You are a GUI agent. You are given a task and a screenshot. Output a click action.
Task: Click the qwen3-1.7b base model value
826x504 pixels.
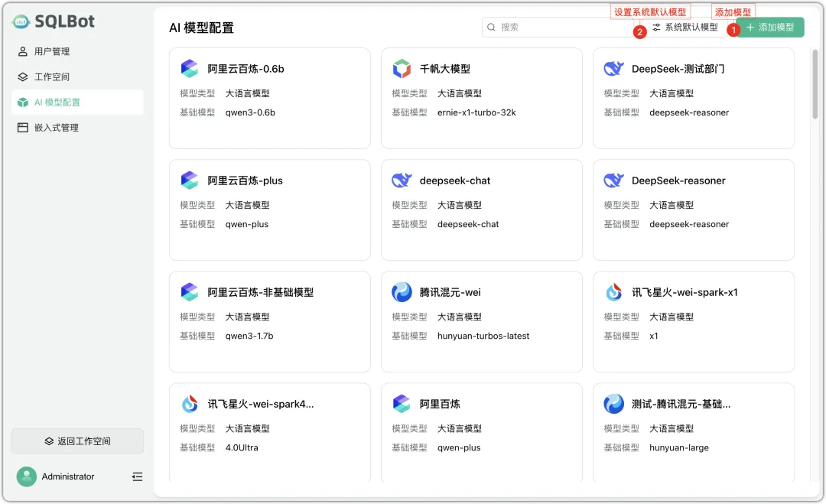pos(249,336)
